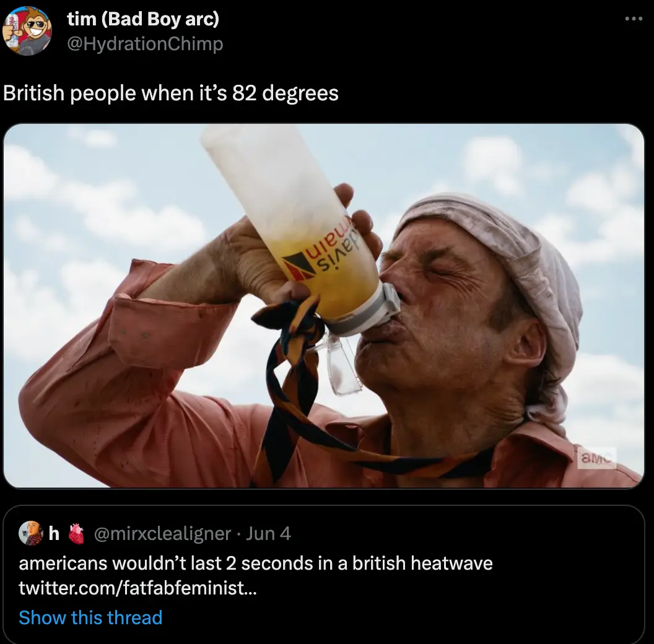Click the AMC watermark on the image
This screenshot has height=644, width=654.
(x=593, y=459)
